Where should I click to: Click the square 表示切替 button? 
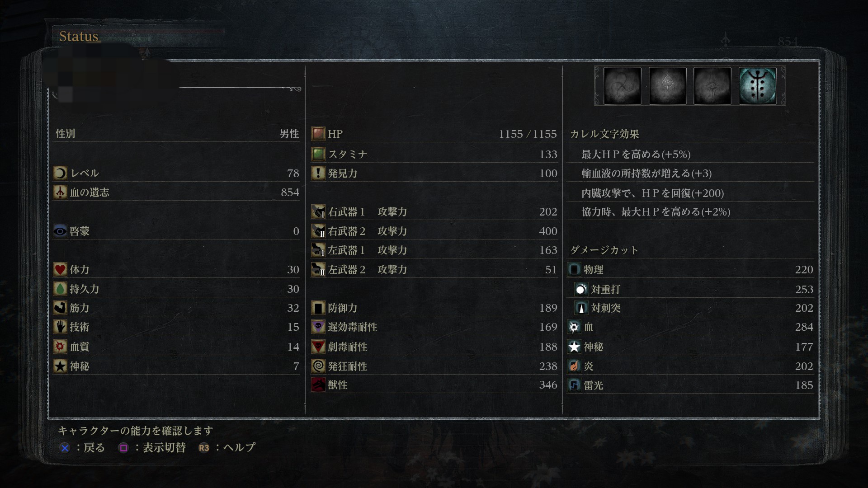tap(152, 447)
